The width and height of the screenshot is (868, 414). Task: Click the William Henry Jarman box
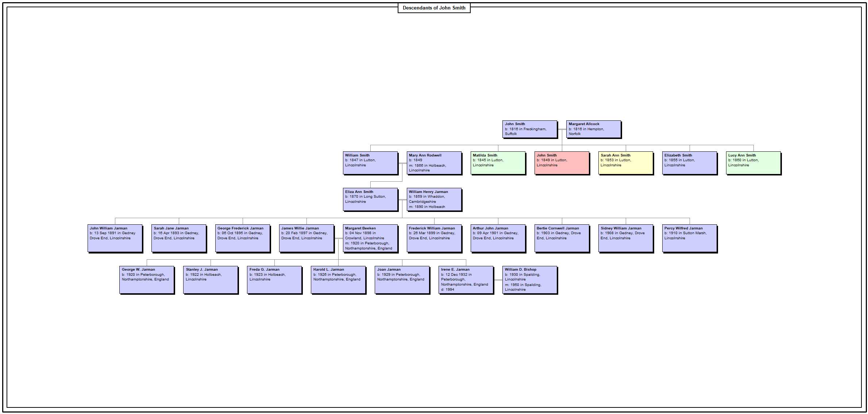point(434,199)
